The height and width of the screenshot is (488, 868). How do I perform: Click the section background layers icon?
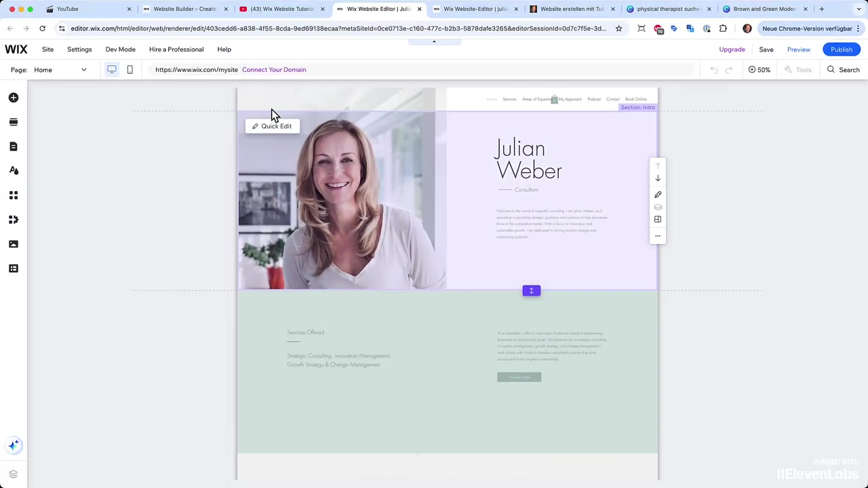tap(658, 207)
